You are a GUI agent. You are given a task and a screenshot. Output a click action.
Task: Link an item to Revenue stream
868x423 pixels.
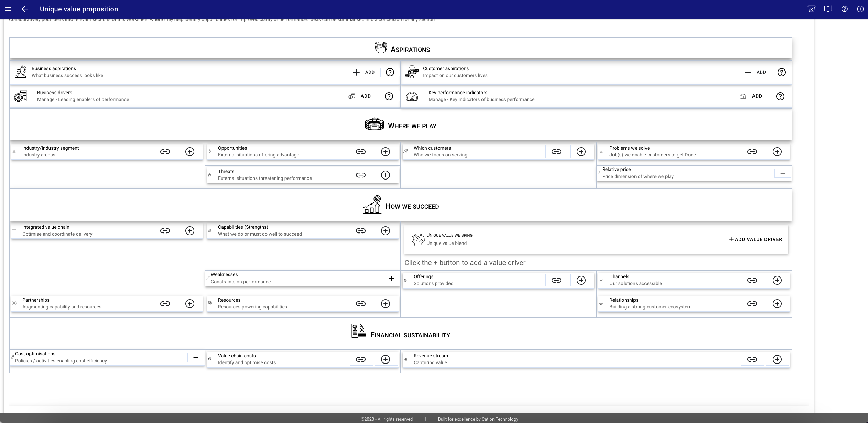click(x=752, y=359)
